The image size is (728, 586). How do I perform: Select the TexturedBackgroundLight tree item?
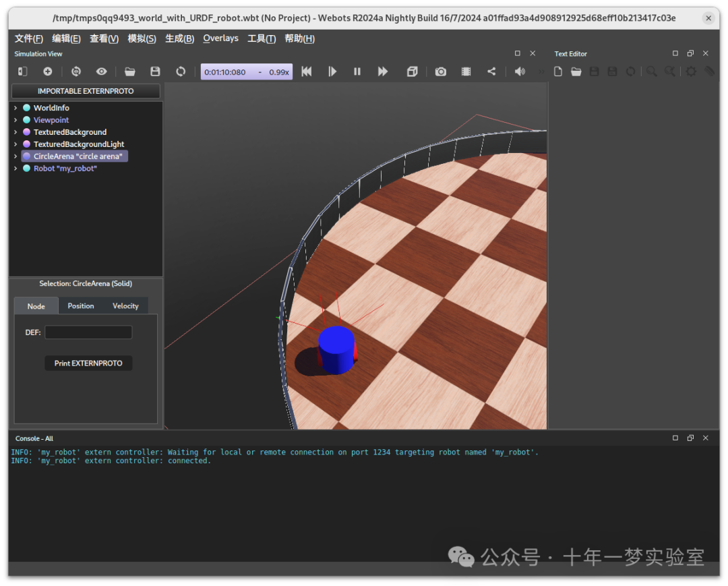pyautogui.click(x=78, y=144)
